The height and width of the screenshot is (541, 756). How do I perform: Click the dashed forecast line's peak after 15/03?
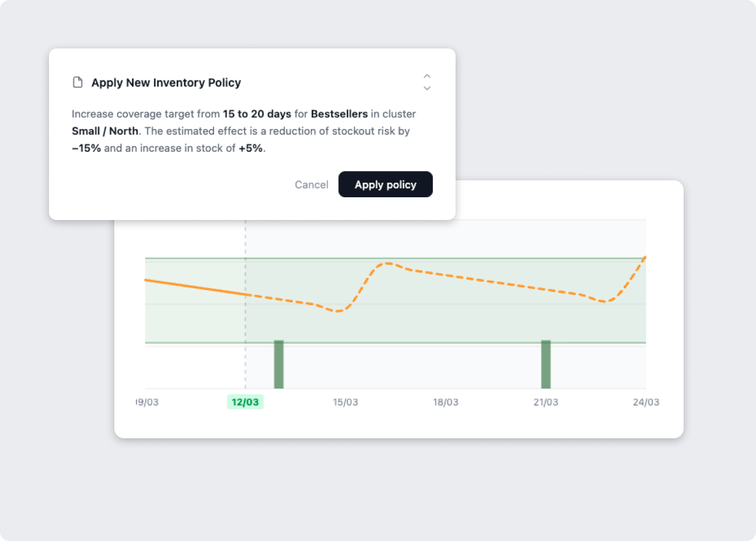(387, 264)
